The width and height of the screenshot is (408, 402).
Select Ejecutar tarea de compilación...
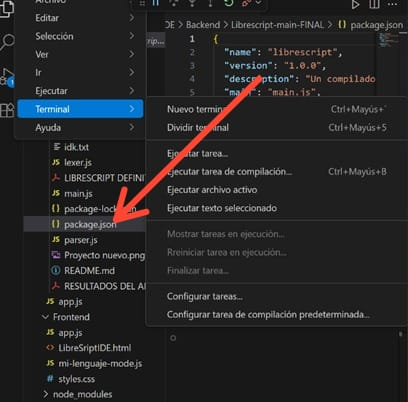[x=277, y=172]
